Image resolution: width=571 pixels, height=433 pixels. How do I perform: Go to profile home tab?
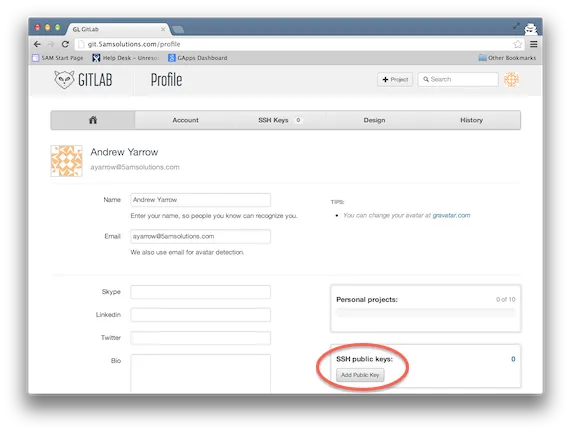pos(93,120)
